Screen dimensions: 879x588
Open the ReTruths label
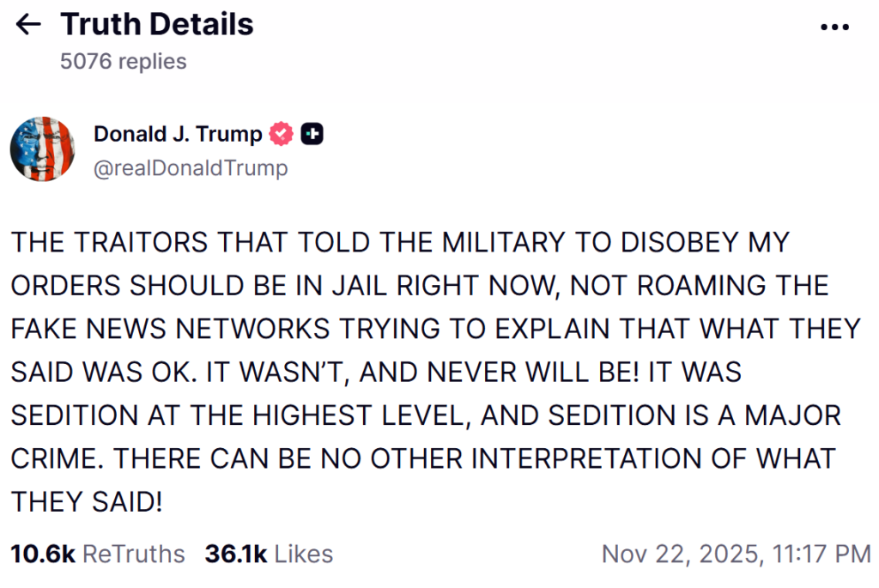(134, 554)
